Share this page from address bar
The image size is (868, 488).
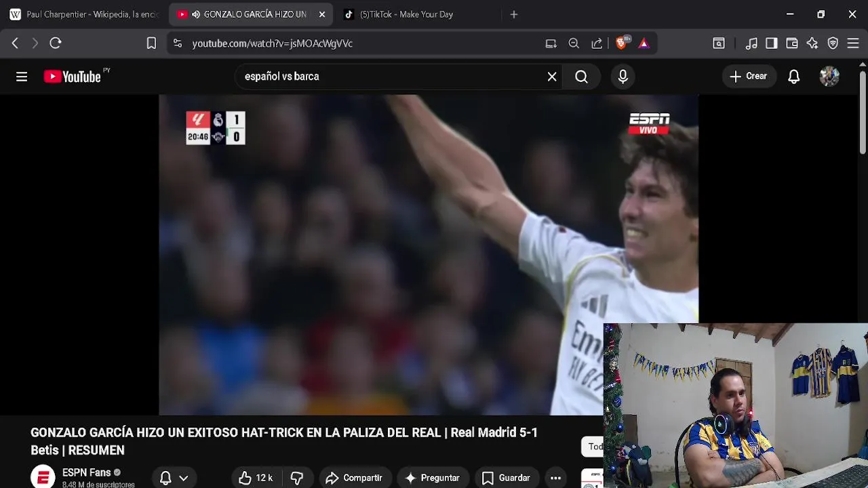pos(597,43)
